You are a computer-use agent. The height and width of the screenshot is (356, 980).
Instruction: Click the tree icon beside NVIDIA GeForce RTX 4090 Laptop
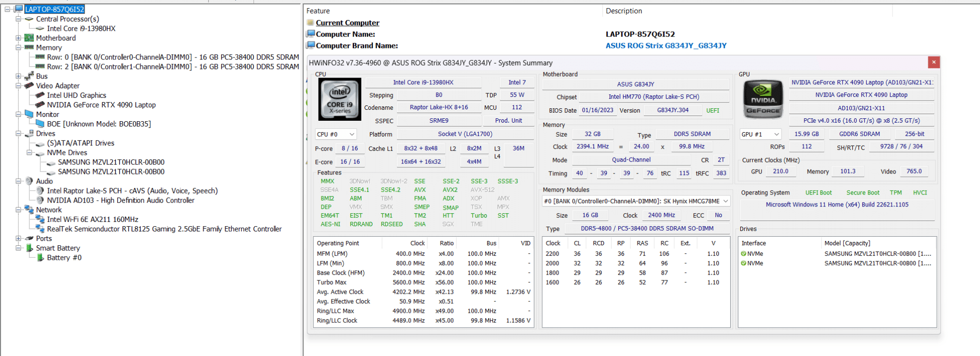pos(40,105)
